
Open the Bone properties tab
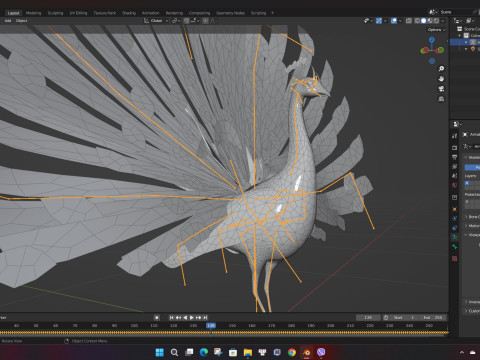coord(454,247)
